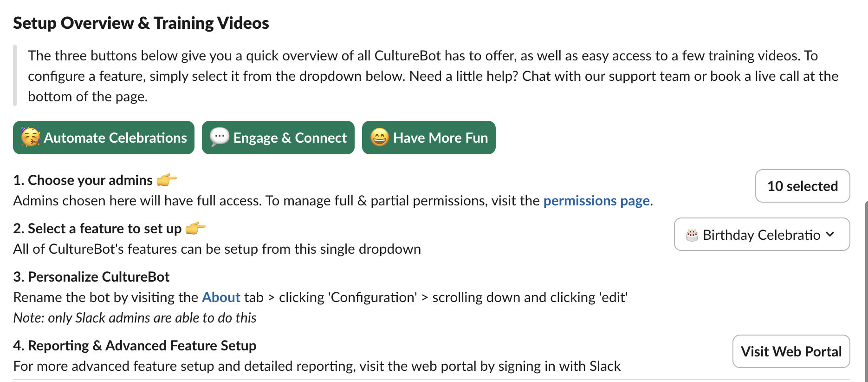Open the Engage & Connect overview

point(278,138)
